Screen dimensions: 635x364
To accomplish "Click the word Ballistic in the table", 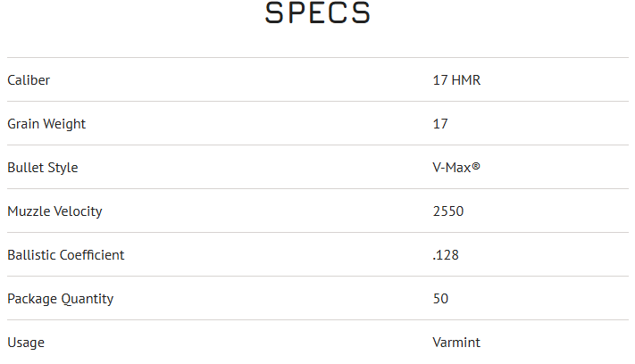I will (31, 255).
